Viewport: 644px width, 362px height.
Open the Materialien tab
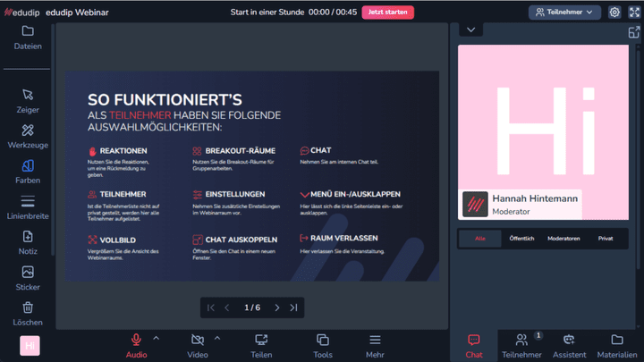617,346
